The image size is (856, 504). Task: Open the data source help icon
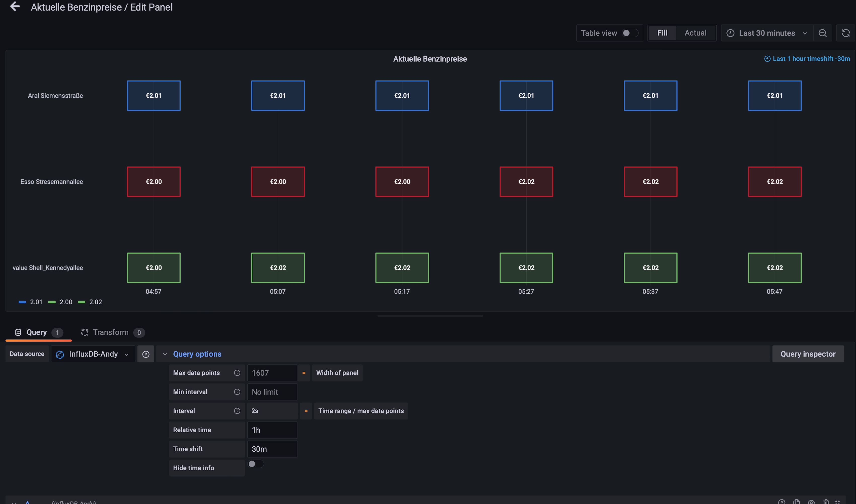click(x=146, y=354)
